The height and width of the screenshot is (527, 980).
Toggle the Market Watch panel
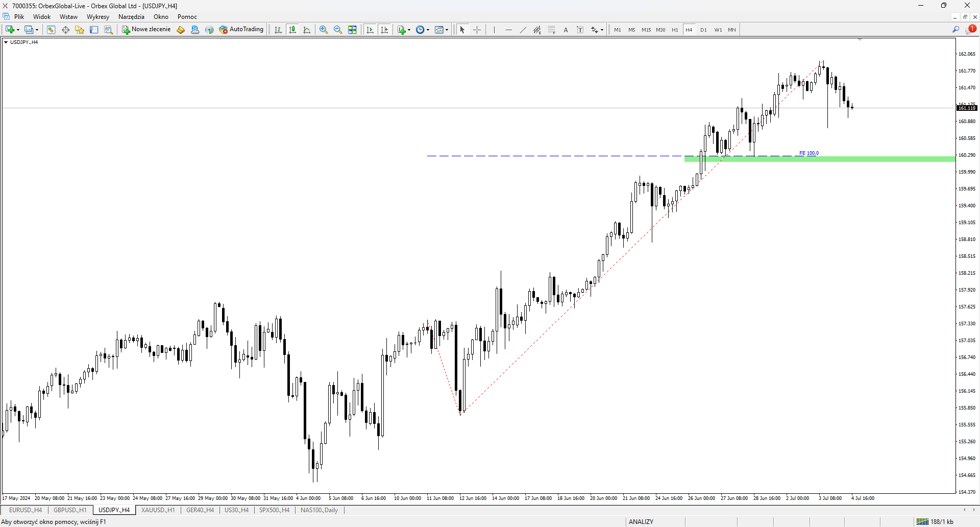click(x=51, y=30)
